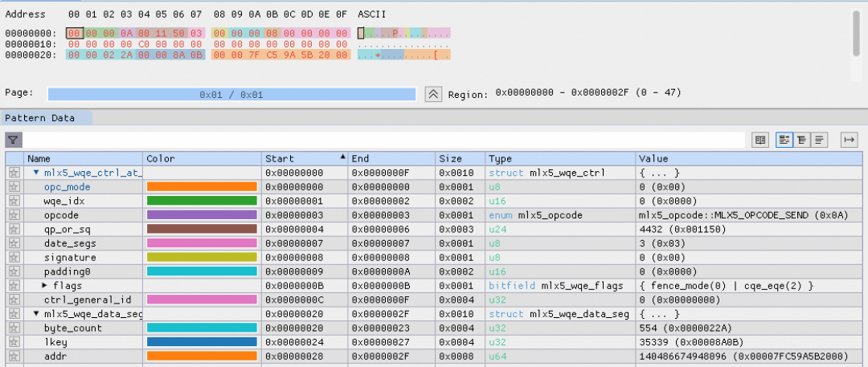Image resolution: width=868 pixels, height=367 pixels.
Task: Click the pattern filter input field
Action: pyautogui.click(x=385, y=140)
